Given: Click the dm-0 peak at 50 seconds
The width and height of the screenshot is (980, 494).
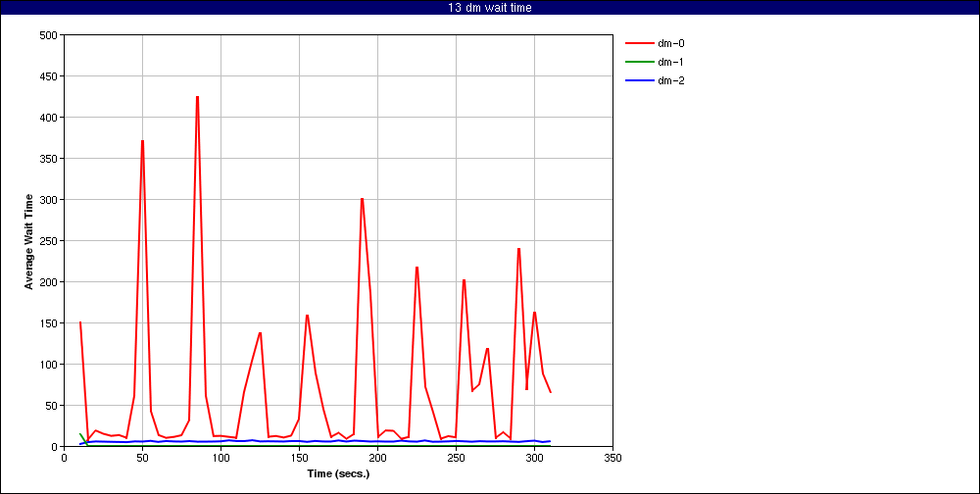Looking at the screenshot, I should pyautogui.click(x=142, y=141).
